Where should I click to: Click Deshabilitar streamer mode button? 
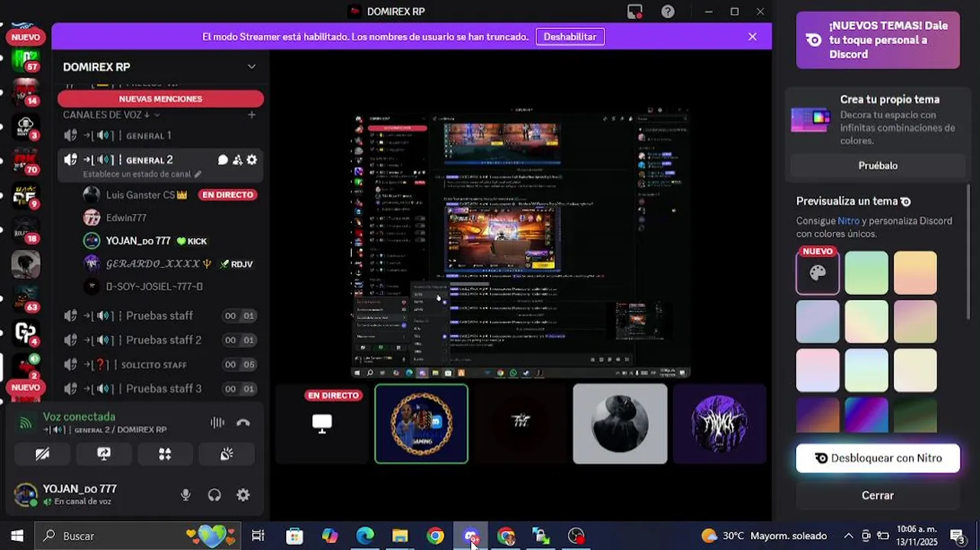point(569,37)
